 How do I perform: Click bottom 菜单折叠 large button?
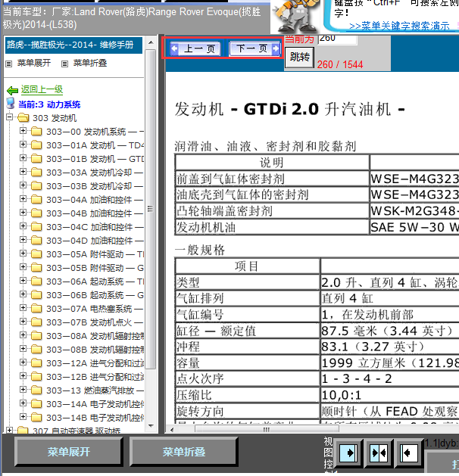[184, 452]
